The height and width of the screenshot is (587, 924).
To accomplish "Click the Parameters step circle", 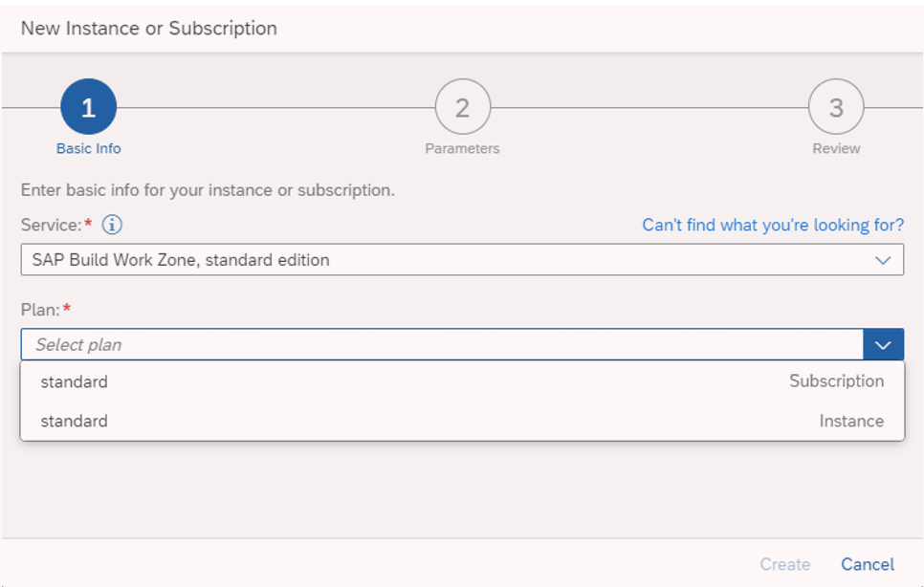I will click(x=462, y=107).
